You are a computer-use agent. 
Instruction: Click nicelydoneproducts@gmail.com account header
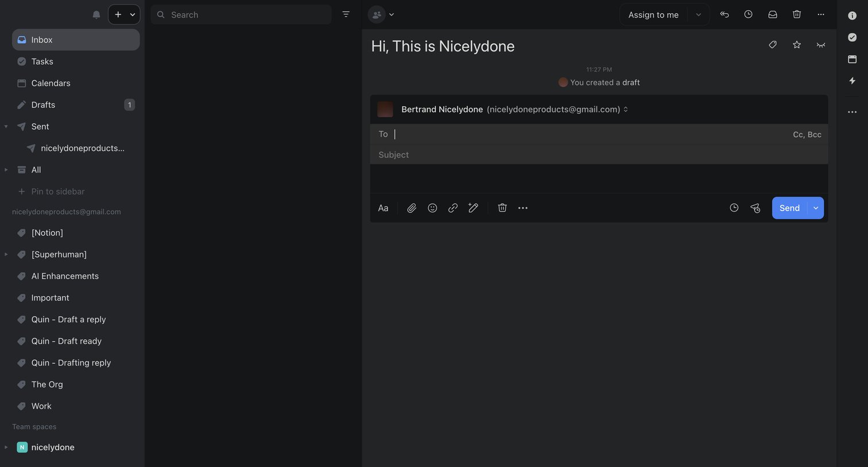tap(67, 212)
